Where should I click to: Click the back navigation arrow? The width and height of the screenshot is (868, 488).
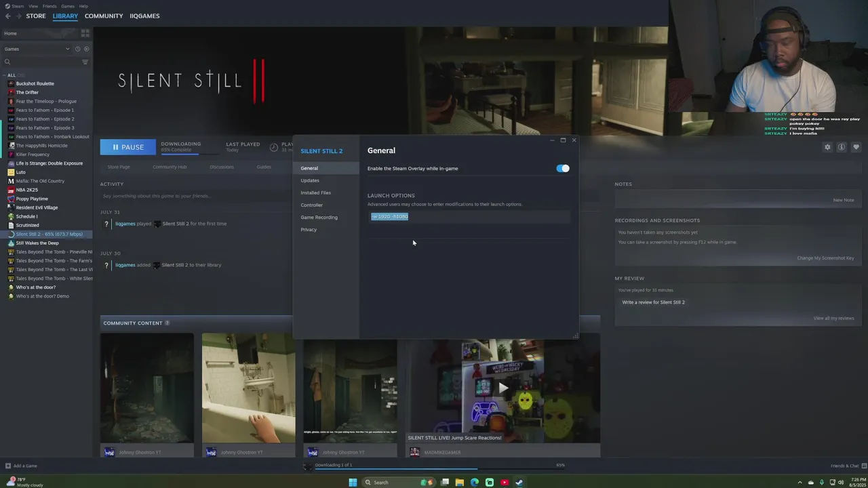coord(7,16)
